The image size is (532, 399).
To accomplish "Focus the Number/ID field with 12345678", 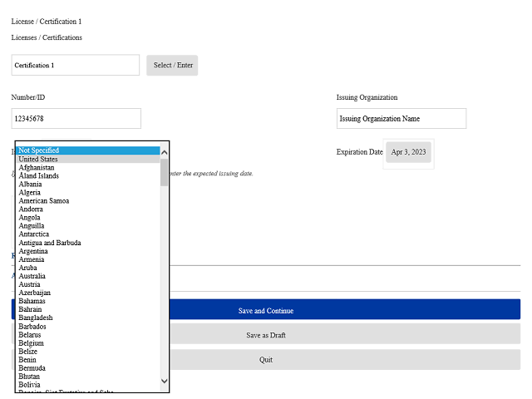I will [x=76, y=118].
